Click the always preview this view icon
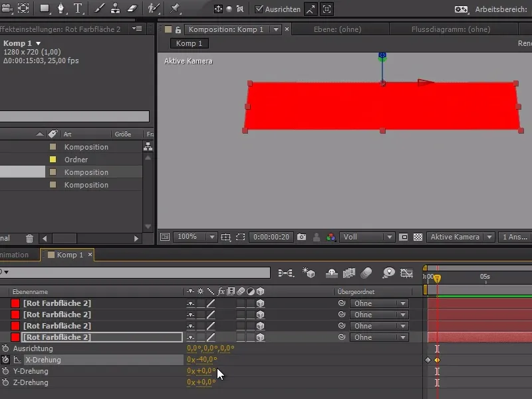This screenshot has width=532, height=399. [165, 237]
